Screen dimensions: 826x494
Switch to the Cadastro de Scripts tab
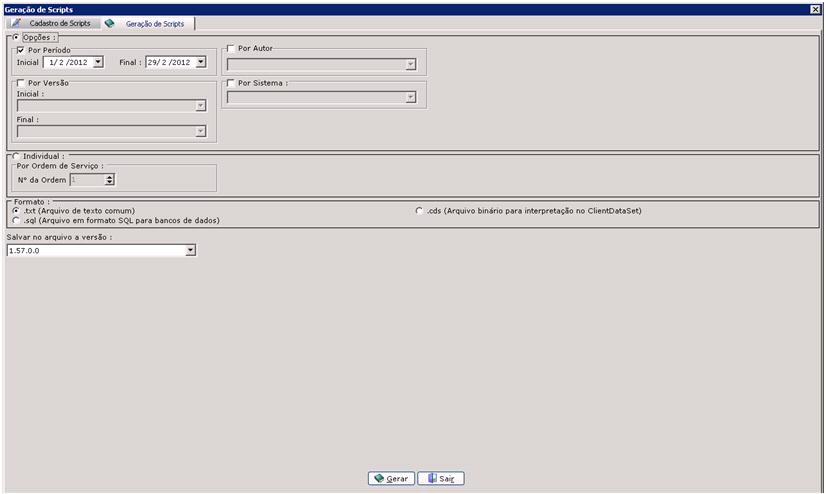(59, 23)
